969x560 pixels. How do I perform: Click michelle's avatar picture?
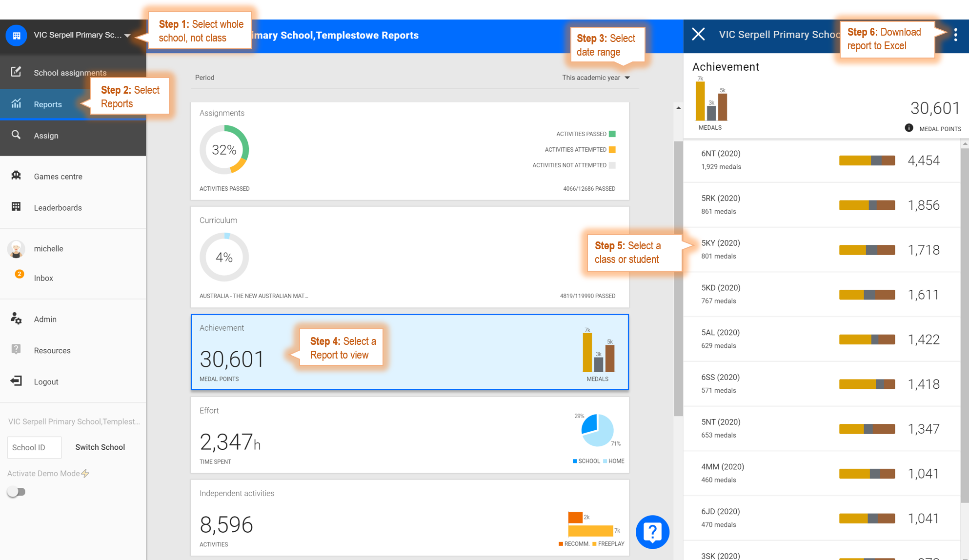tap(16, 249)
